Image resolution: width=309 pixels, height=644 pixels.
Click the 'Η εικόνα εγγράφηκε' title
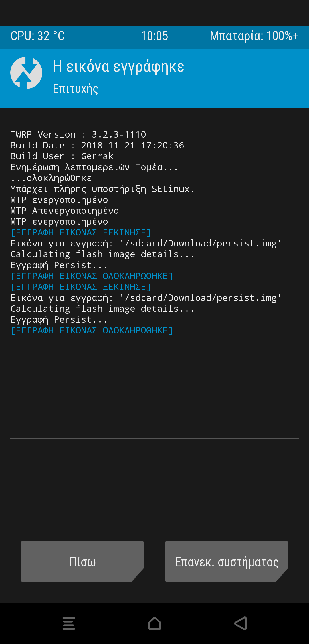[118, 66]
